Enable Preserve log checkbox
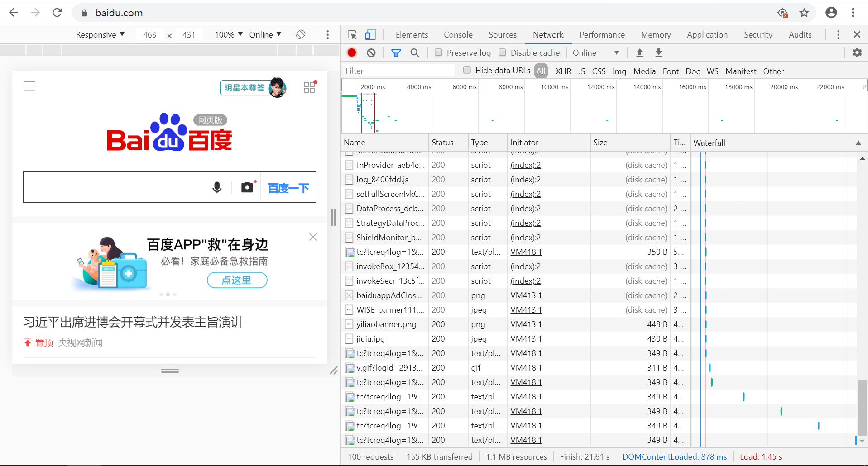The height and width of the screenshot is (466, 868). click(x=438, y=52)
